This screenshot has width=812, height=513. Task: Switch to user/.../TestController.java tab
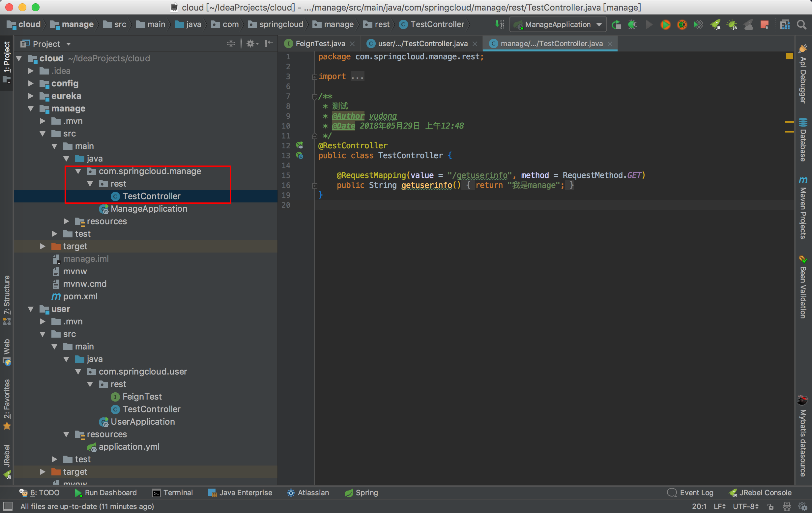(422, 44)
